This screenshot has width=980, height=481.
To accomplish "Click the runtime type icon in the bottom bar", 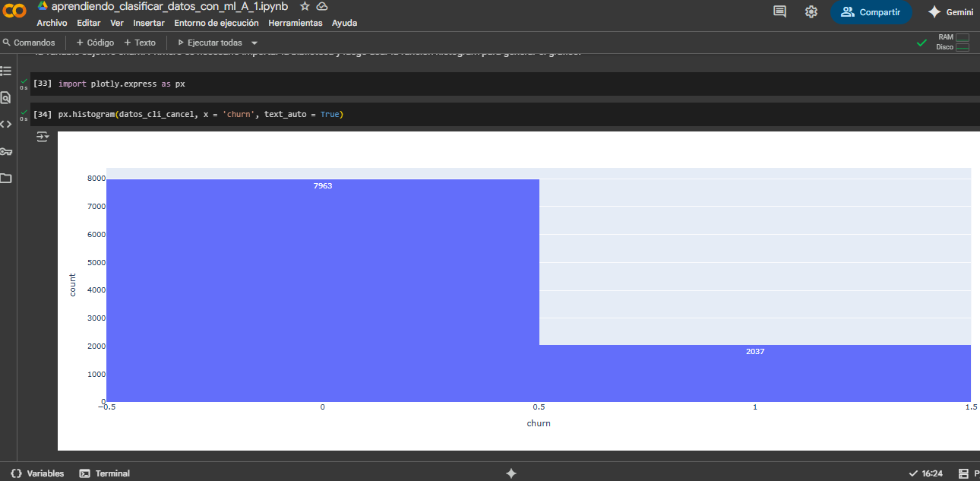I will point(963,473).
